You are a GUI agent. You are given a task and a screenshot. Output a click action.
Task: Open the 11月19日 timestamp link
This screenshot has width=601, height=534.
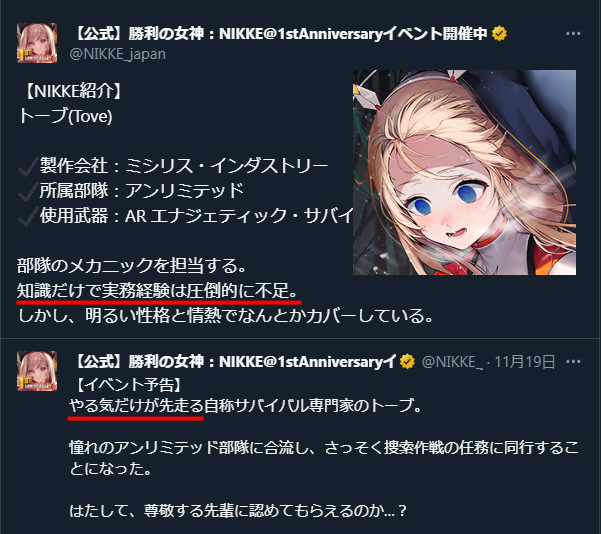525,361
